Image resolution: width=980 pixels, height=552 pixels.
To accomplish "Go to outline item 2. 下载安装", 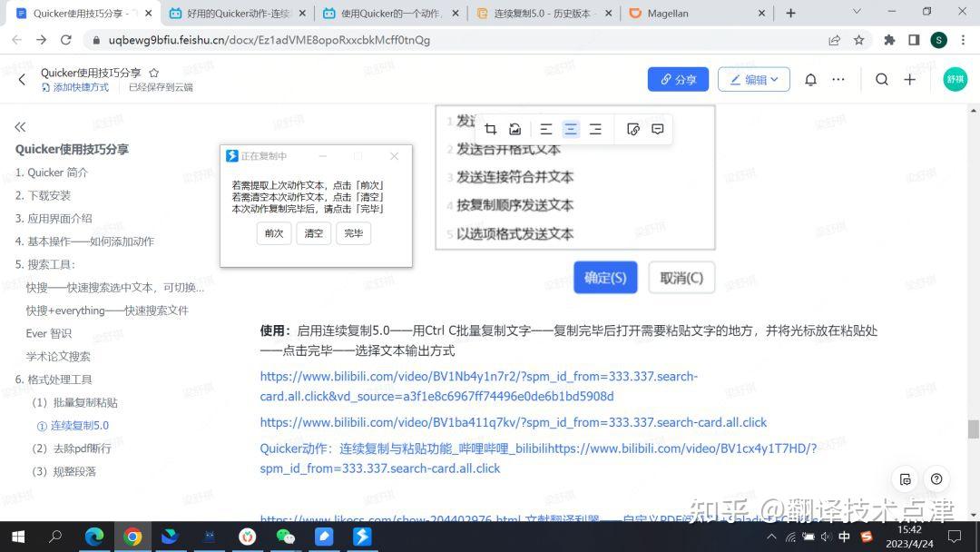I will click(44, 196).
